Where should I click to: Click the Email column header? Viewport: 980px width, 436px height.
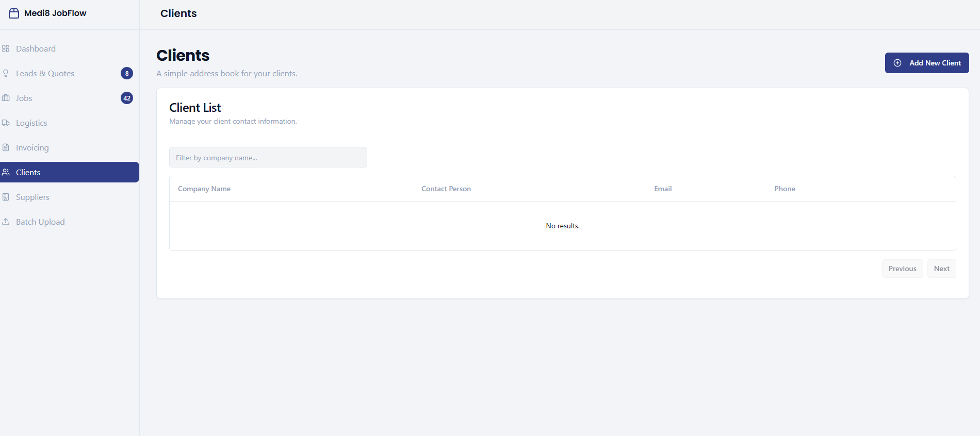[663, 189]
